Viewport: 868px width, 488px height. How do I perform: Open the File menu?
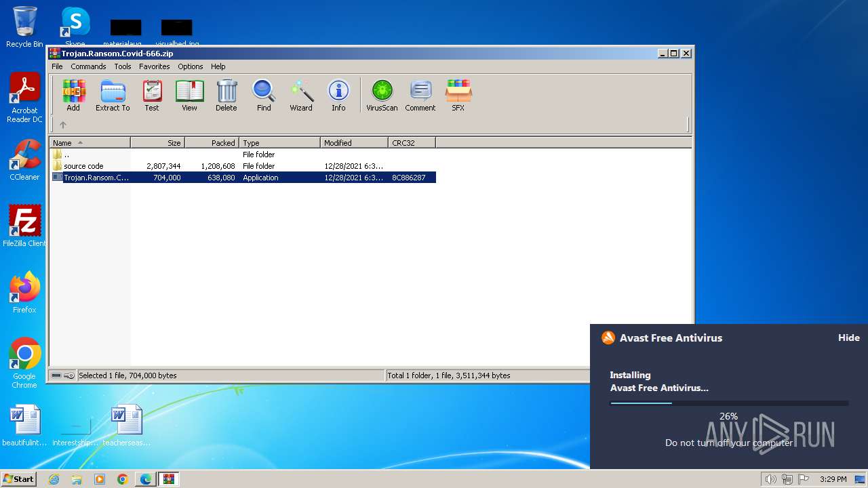pyautogui.click(x=57, y=66)
